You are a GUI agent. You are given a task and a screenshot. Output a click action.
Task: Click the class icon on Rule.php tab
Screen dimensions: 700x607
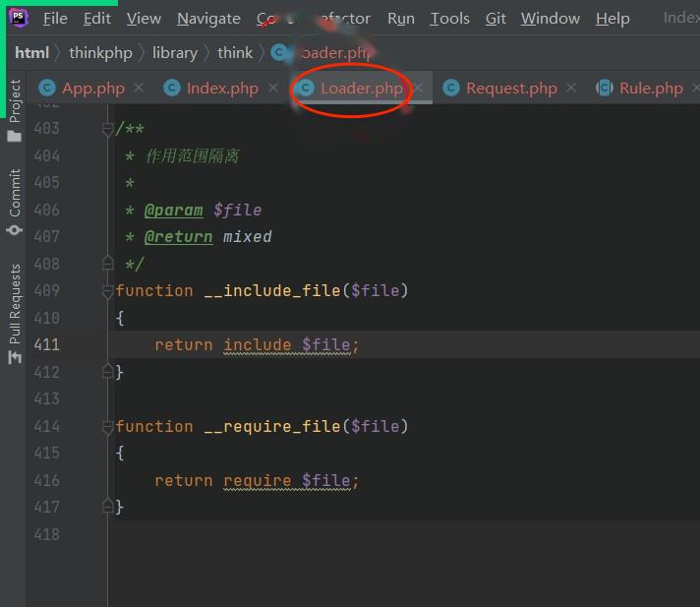coord(605,88)
